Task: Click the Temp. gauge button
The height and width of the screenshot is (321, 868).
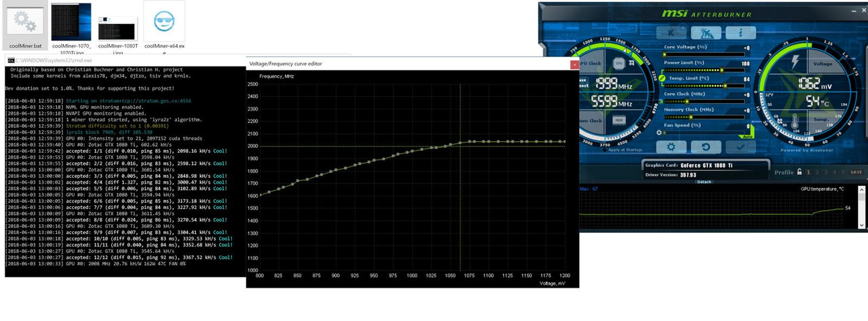Action: coord(821,119)
